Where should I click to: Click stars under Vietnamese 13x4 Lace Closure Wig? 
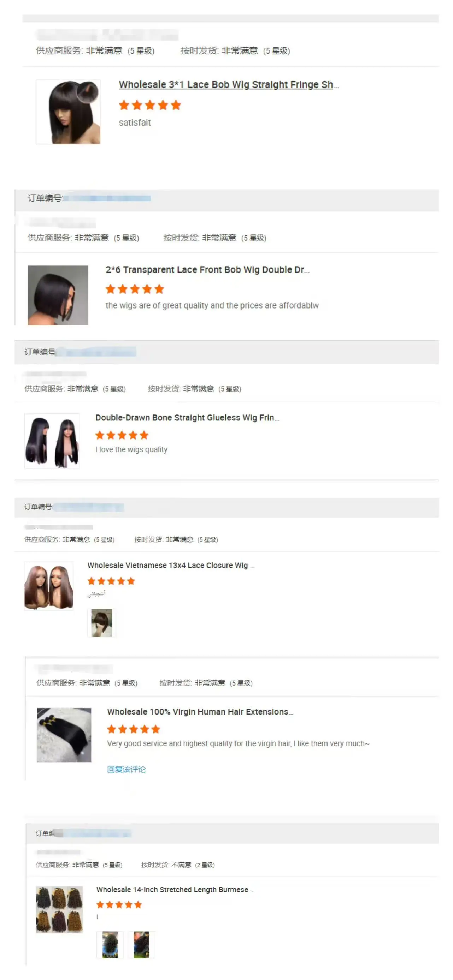click(x=111, y=581)
